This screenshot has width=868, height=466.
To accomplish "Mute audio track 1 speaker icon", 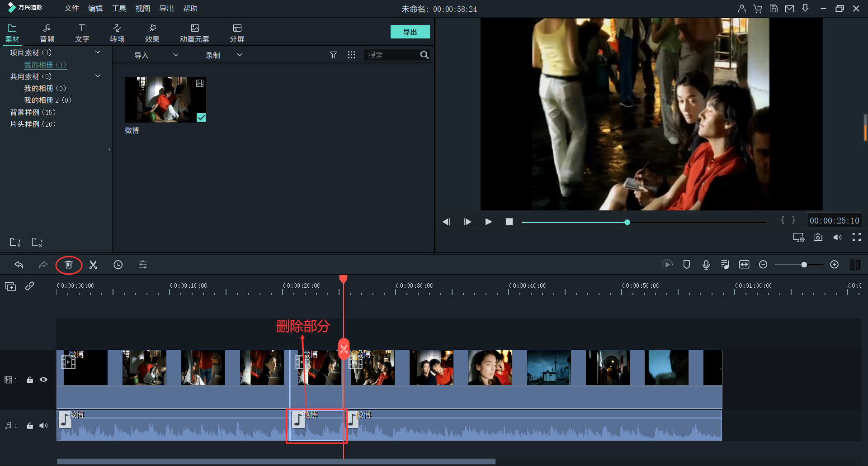I will tap(43, 426).
